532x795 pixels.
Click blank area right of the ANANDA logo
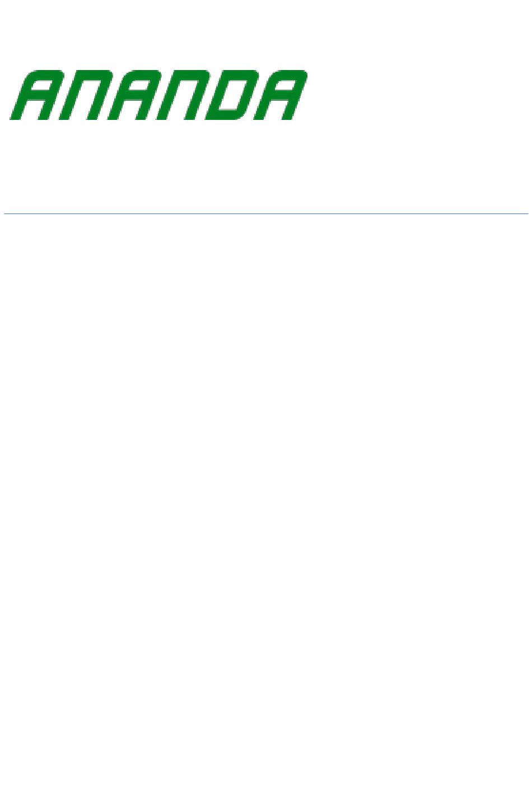[x=420, y=95]
